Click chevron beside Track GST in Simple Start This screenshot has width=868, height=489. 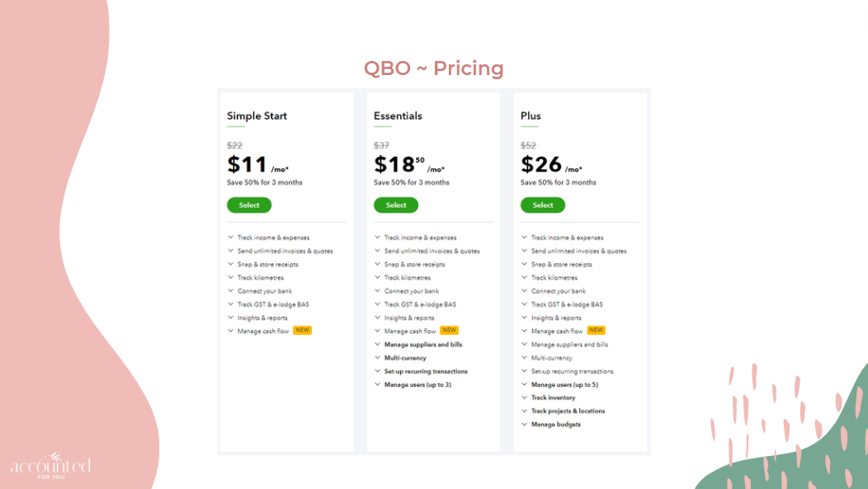(231, 304)
